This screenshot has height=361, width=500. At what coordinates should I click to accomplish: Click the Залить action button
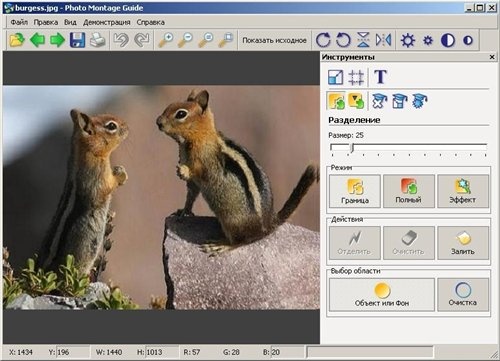463,243
